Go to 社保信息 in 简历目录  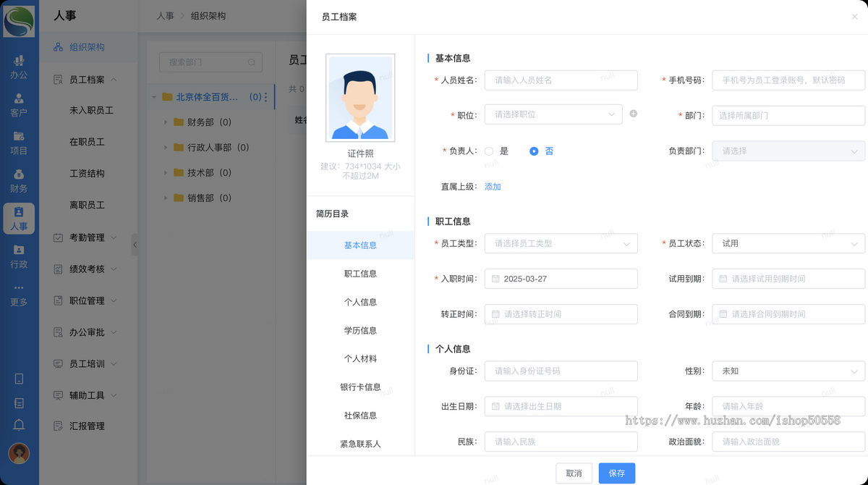[360, 416]
